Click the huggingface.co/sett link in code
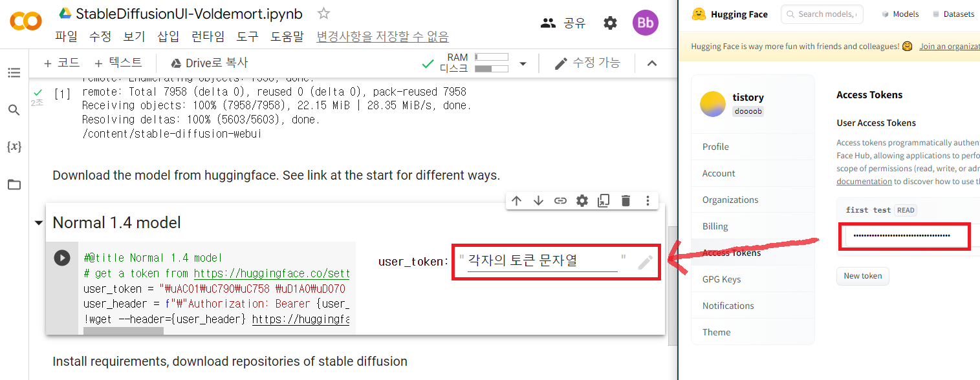 click(272, 273)
